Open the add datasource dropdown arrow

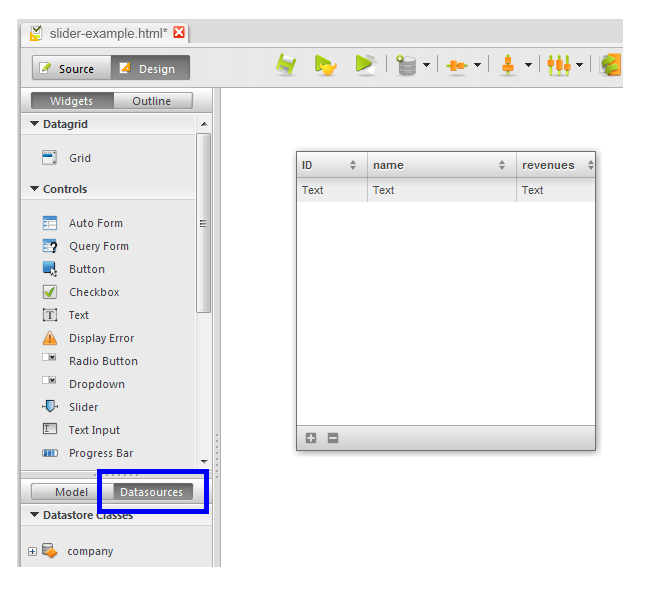coord(426,65)
